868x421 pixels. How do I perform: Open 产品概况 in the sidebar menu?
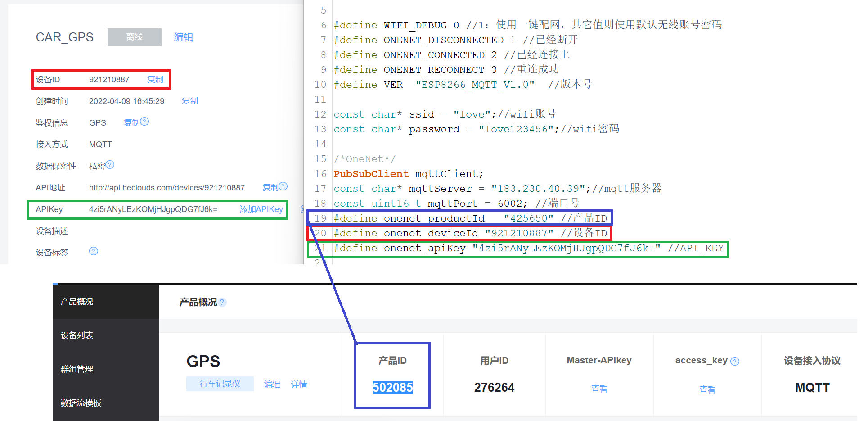click(x=106, y=302)
